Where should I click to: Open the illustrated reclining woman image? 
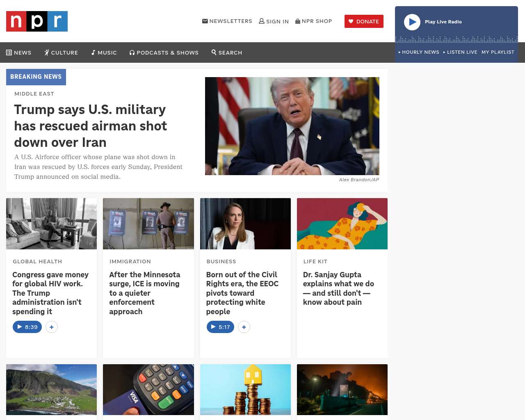coord(342,224)
